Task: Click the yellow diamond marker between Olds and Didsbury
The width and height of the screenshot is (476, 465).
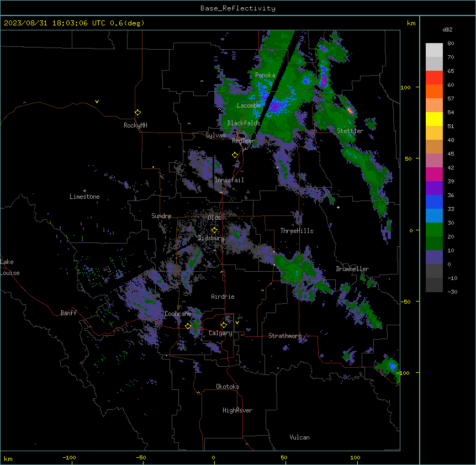Action: click(x=214, y=230)
